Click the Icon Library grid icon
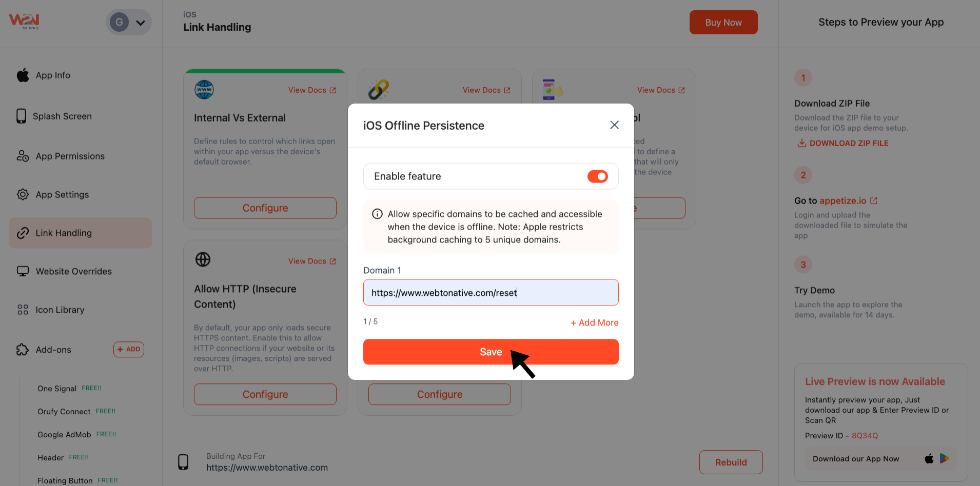Viewport: 980px width, 486px height. coord(23,310)
